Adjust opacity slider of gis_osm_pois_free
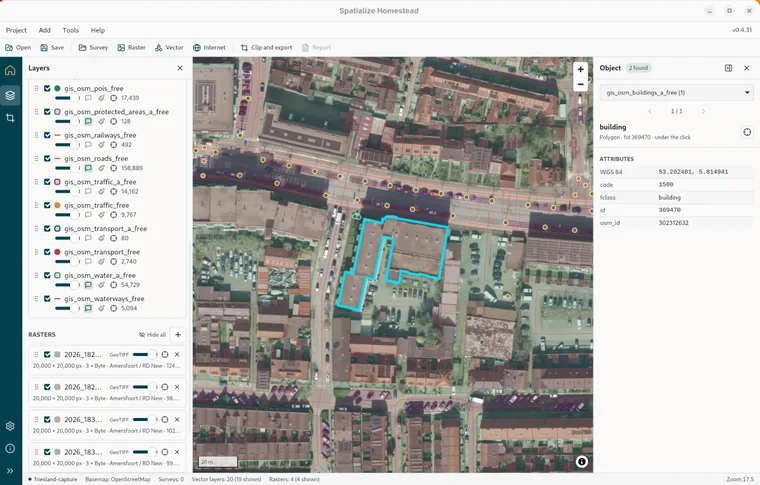760x485 pixels. click(67, 98)
